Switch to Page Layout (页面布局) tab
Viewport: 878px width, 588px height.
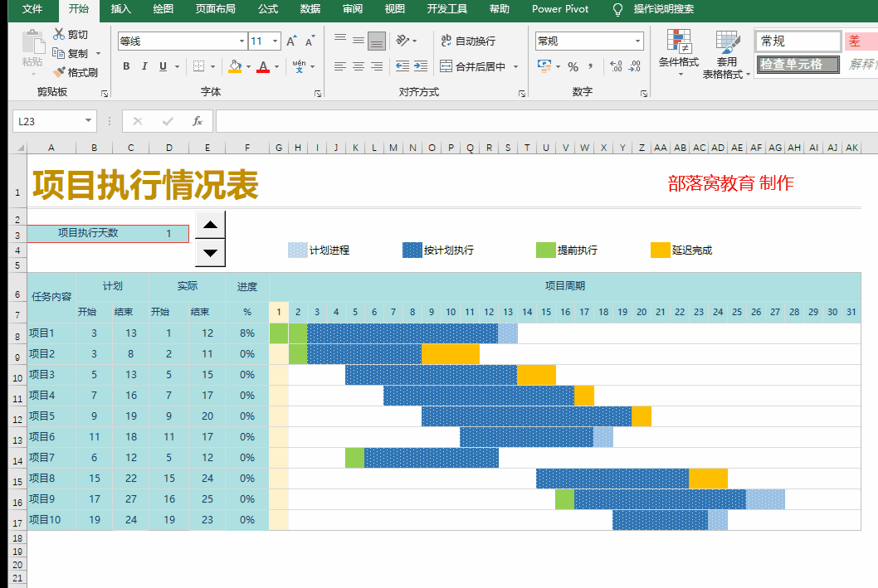point(215,9)
